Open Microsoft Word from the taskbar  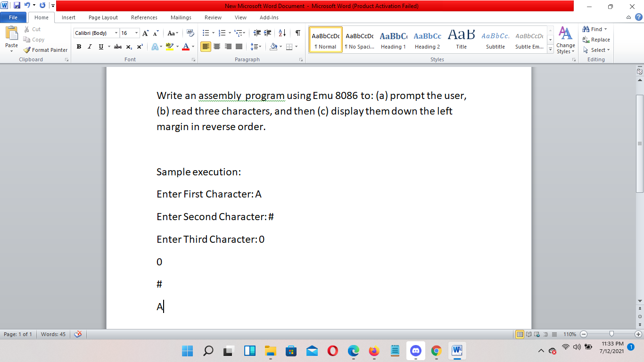(456, 351)
